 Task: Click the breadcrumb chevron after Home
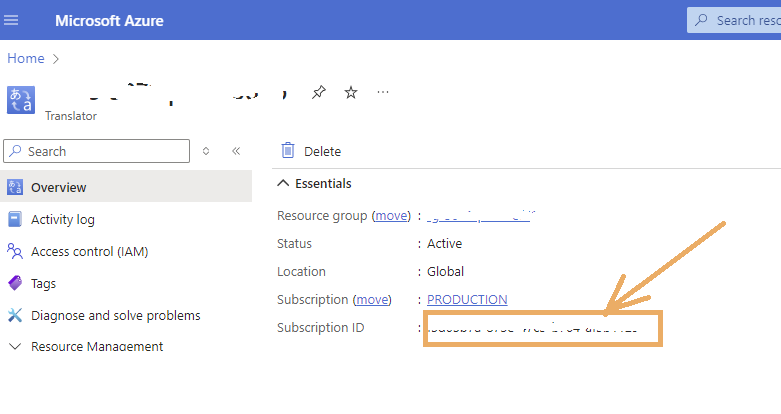56,59
